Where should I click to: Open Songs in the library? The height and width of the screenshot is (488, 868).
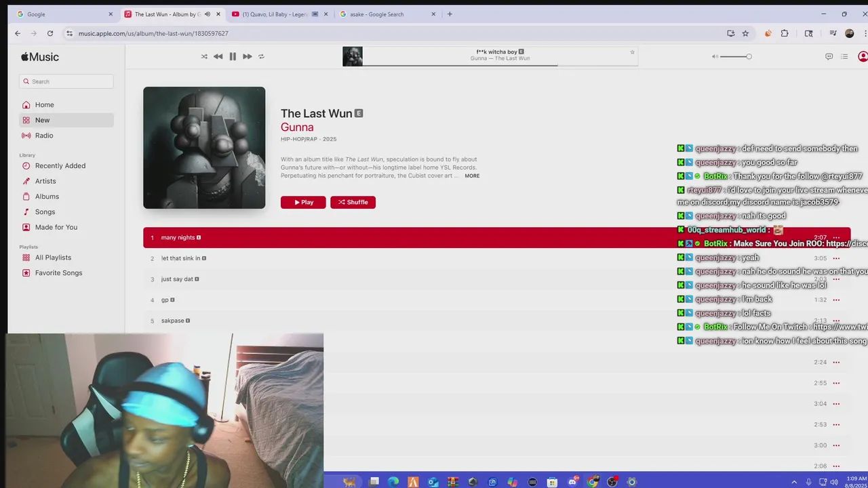point(66,211)
